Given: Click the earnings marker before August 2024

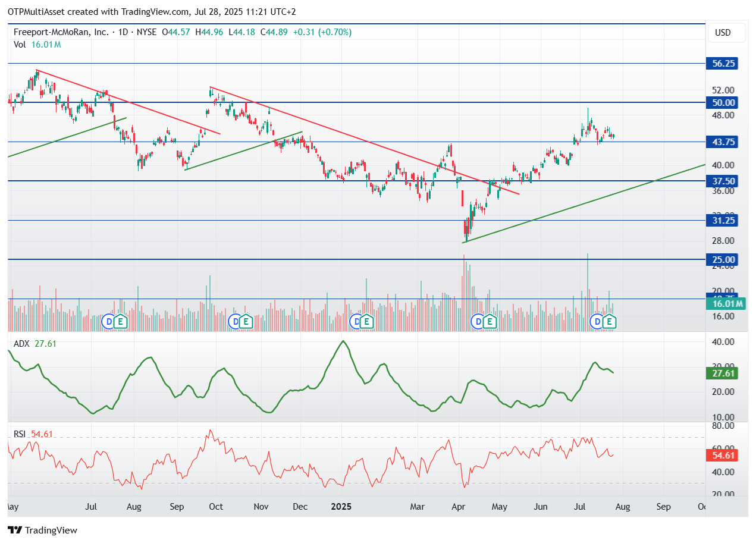Looking at the screenshot, I should (x=121, y=322).
